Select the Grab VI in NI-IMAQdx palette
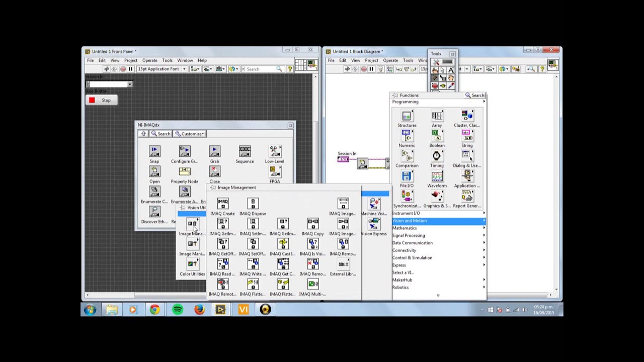Image resolution: width=644 pixels, height=362 pixels. pos(215,151)
